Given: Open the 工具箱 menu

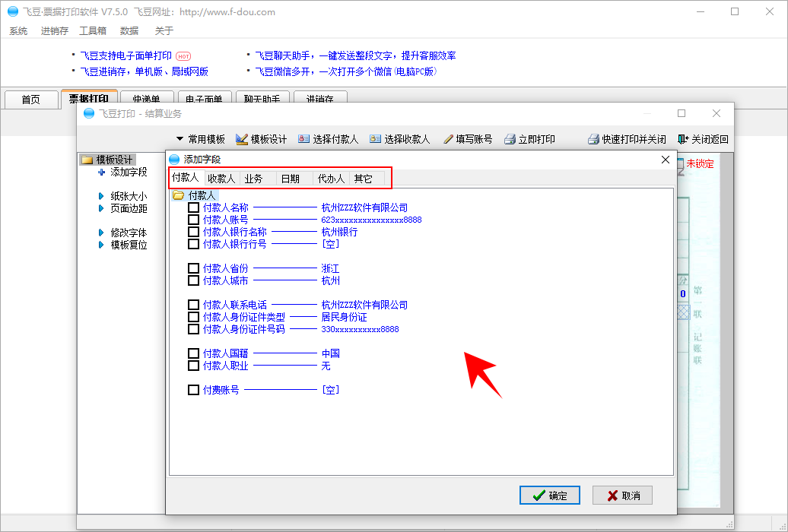Looking at the screenshot, I should tap(93, 31).
